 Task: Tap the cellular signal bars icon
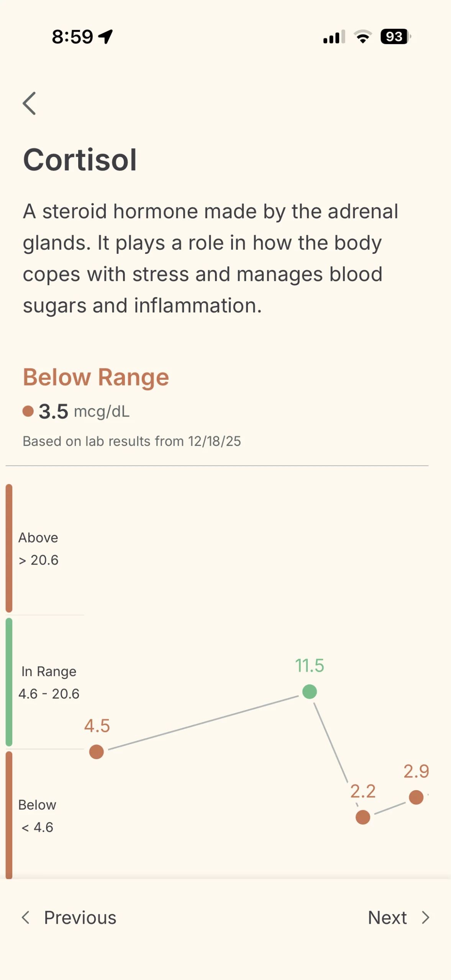[334, 37]
